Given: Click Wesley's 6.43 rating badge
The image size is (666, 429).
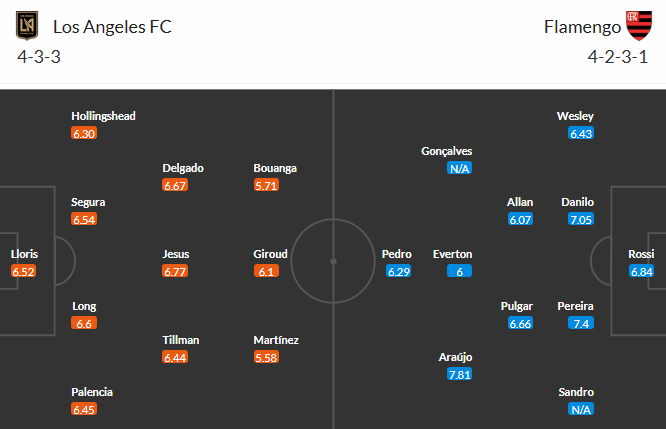Looking at the screenshot, I should 580,133.
